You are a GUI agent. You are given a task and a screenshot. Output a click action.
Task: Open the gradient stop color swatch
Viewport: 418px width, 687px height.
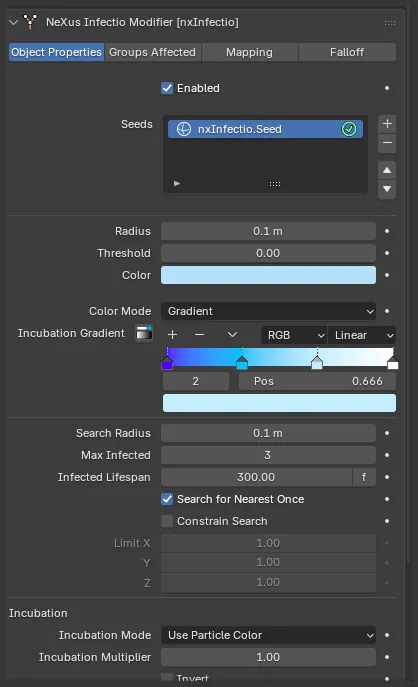pyautogui.click(x=280, y=403)
